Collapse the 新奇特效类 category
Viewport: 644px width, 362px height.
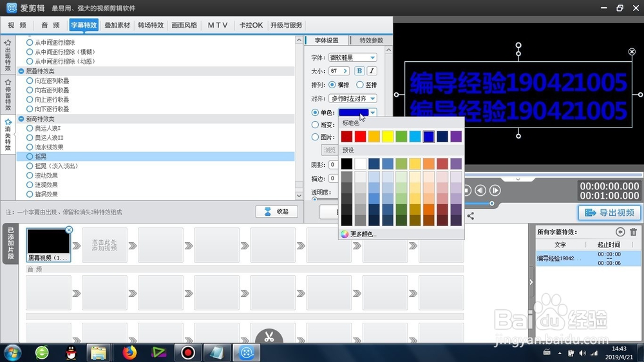click(21, 119)
